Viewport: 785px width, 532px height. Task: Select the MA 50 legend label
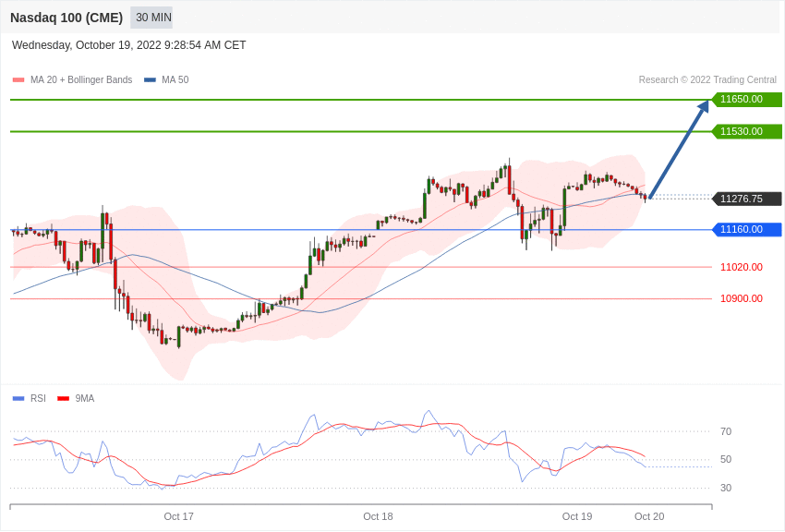(x=175, y=80)
